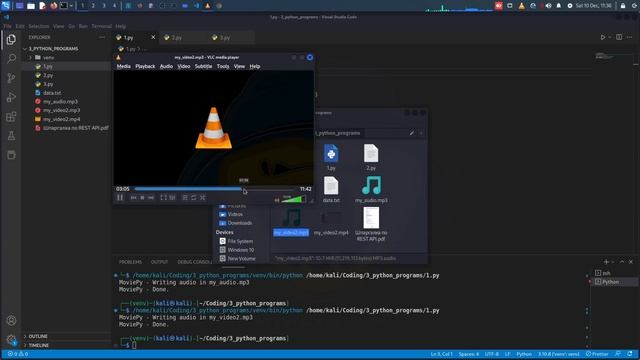Switch to workspace 2 in taskbar

(93, 6)
